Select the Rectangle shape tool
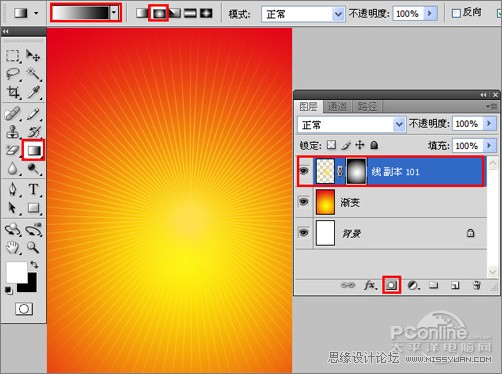Screen dimensions: 502x374 click(33, 208)
